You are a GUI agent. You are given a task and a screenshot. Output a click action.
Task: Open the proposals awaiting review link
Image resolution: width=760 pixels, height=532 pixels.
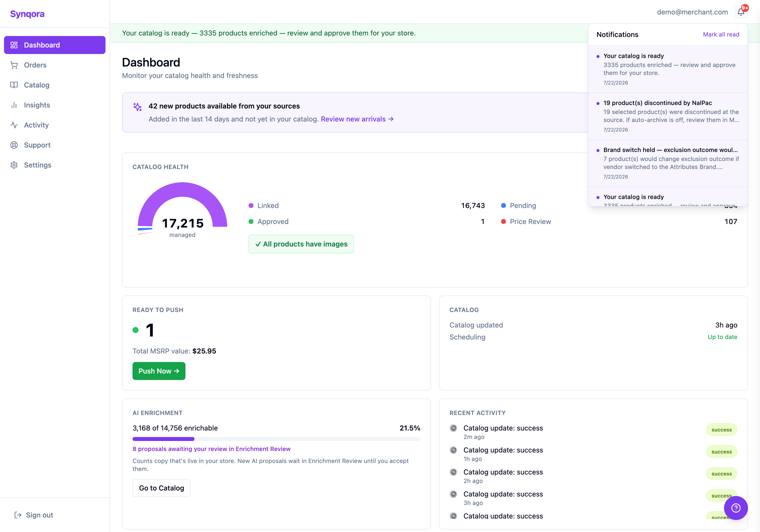[x=211, y=449]
